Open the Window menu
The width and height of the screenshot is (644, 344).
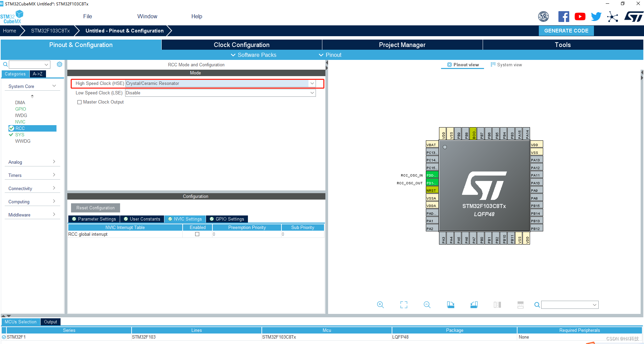pyautogui.click(x=147, y=16)
